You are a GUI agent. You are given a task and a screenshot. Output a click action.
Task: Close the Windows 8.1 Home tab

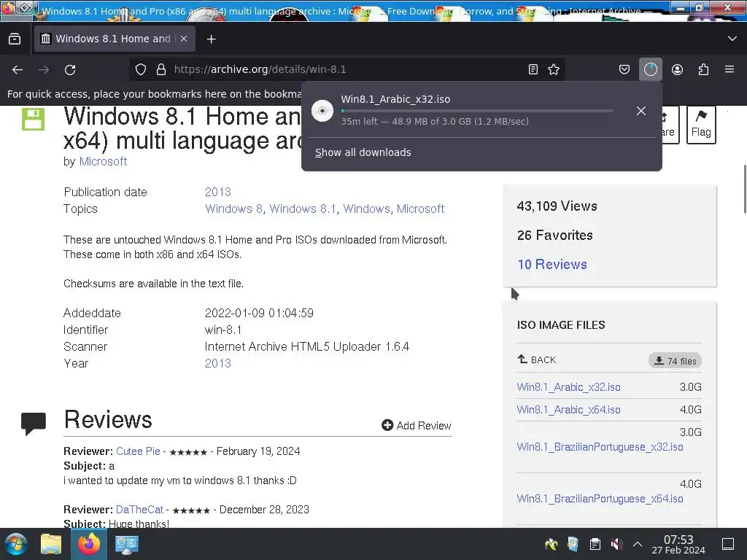coord(184,39)
